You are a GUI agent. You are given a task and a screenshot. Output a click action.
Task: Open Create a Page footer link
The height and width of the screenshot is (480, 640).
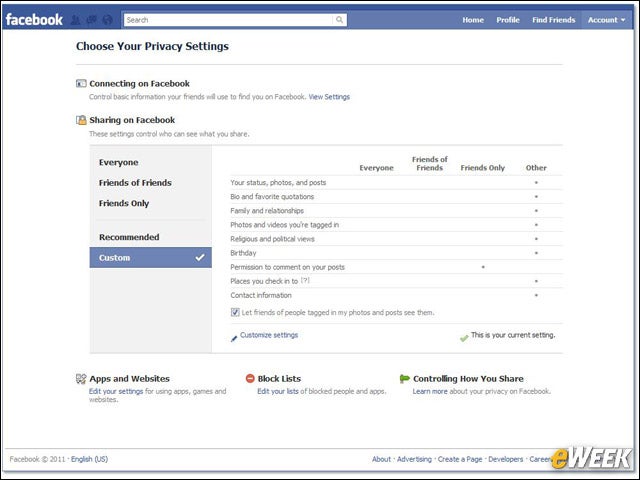click(x=460, y=459)
